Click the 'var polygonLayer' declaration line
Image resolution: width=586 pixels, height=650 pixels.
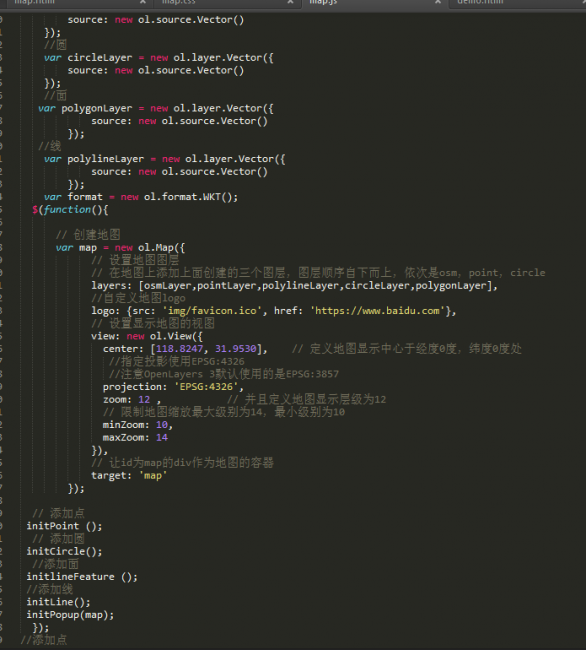156,109
